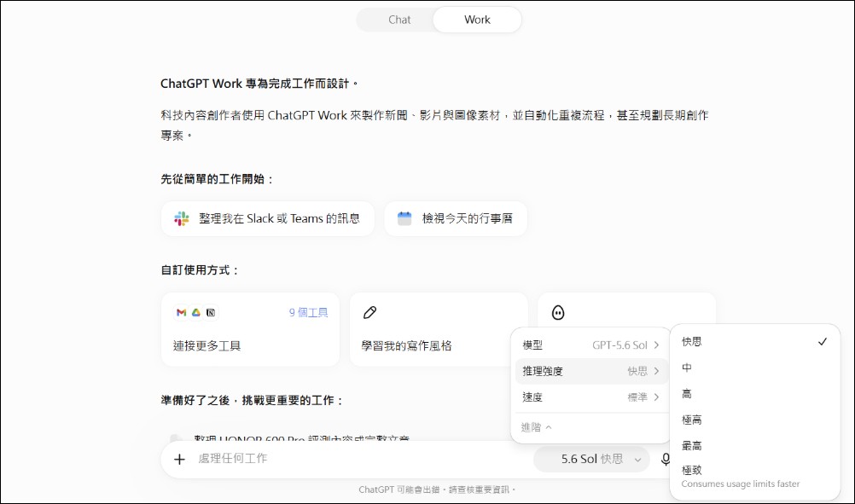Click the 先從簡單的工作開始 heading
This screenshot has width=855, height=504.
217,179
